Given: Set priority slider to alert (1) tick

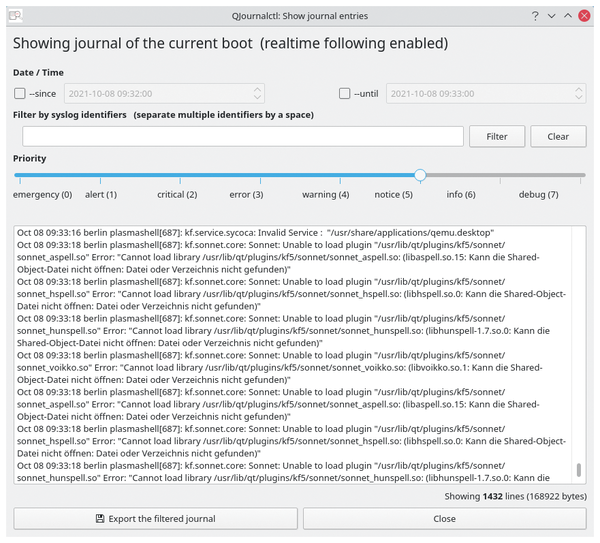Looking at the screenshot, I should coord(100,180).
